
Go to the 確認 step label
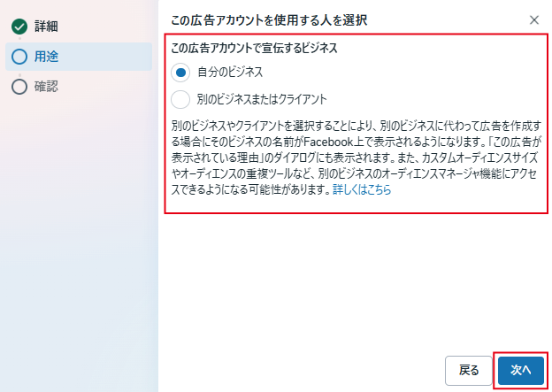click(x=46, y=87)
